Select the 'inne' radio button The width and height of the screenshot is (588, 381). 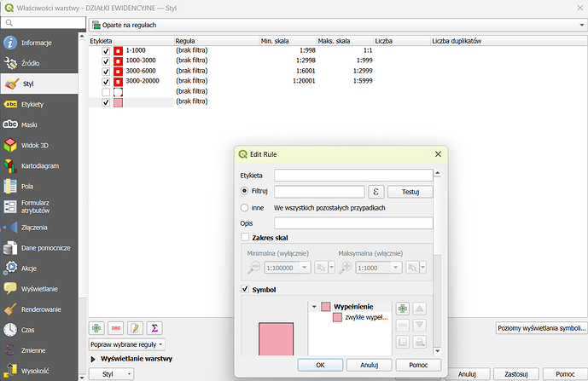246,207
